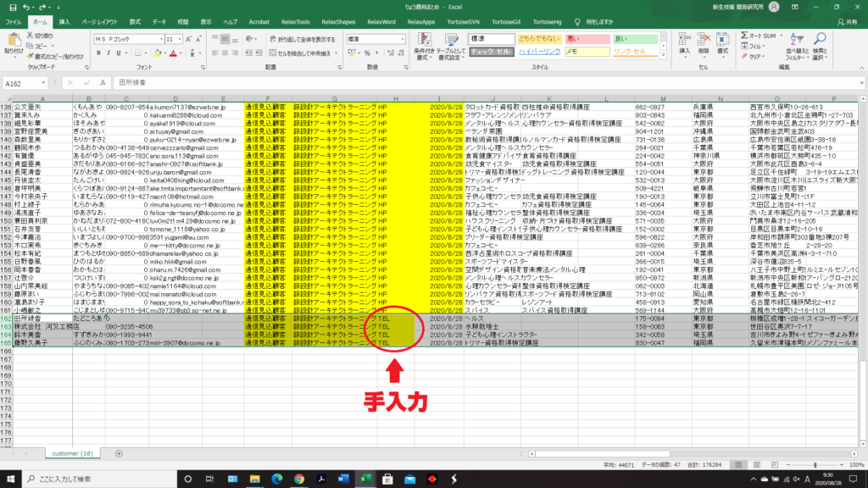Click the AutoSum sigma icon
Viewport: 868px width, 488px height.
pos(744,36)
